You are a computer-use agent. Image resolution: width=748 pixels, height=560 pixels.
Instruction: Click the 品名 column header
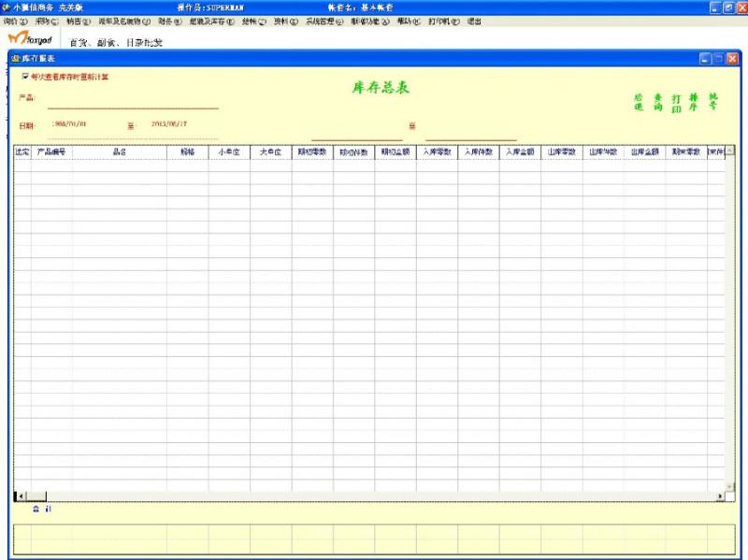[x=120, y=151]
